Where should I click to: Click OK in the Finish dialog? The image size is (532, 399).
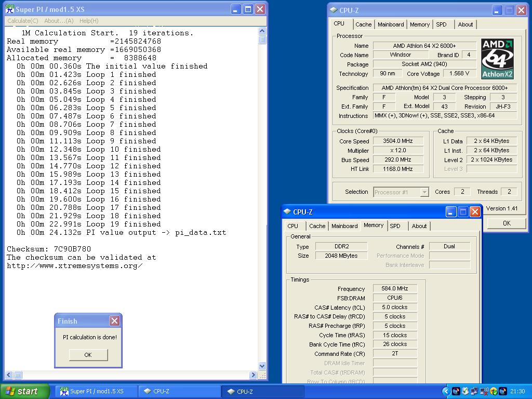tap(88, 354)
